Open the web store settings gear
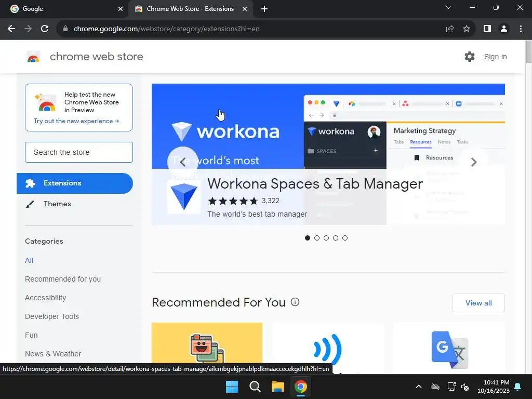Screen dimensions: 532x399 pyautogui.click(x=470, y=57)
